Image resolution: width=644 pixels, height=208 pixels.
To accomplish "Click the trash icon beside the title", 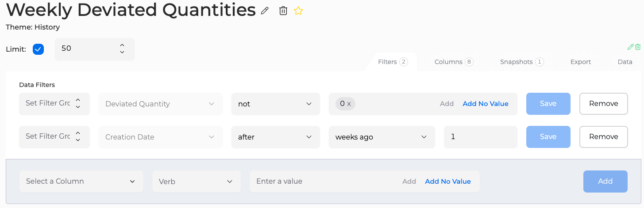I will (x=283, y=11).
